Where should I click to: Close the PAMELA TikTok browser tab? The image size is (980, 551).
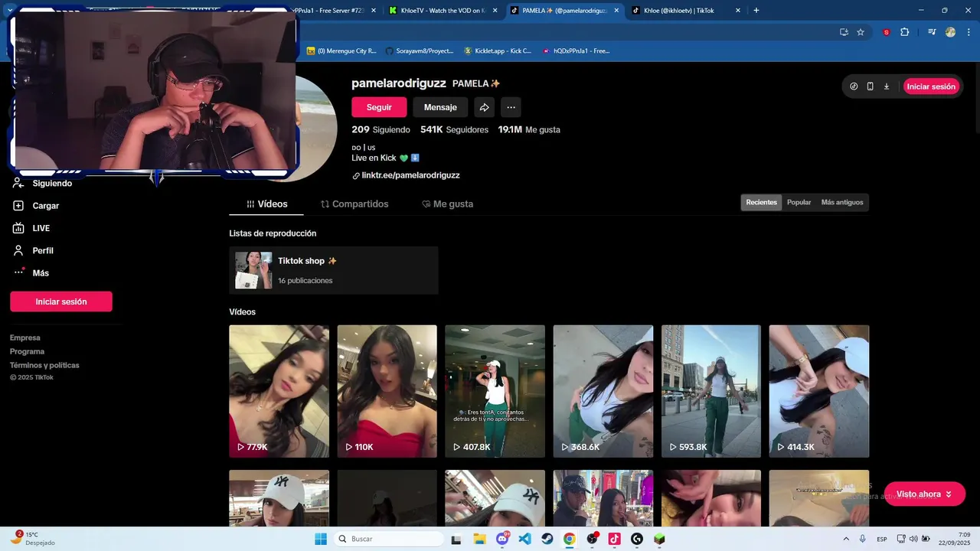(x=616, y=10)
